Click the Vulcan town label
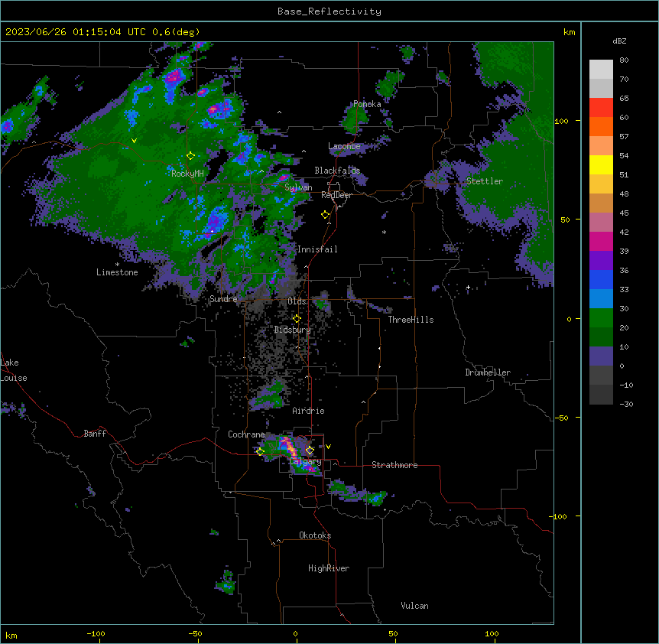 point(415,606)
